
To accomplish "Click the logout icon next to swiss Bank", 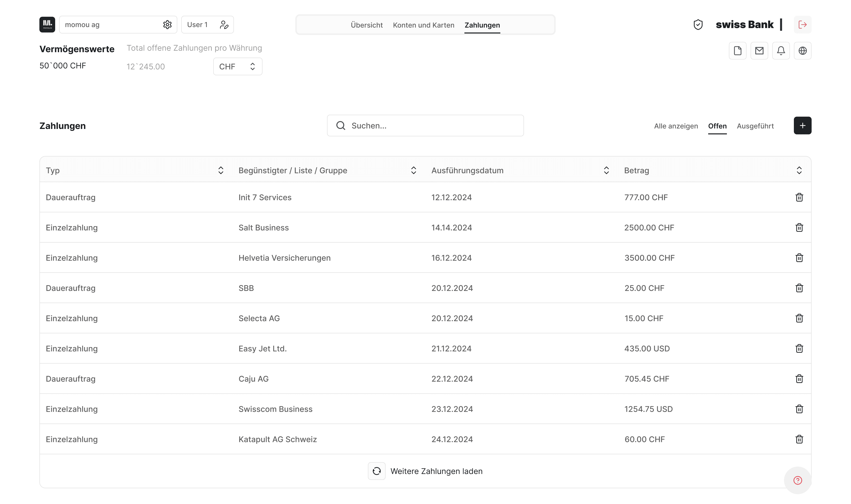I will [x=802, y=24].
